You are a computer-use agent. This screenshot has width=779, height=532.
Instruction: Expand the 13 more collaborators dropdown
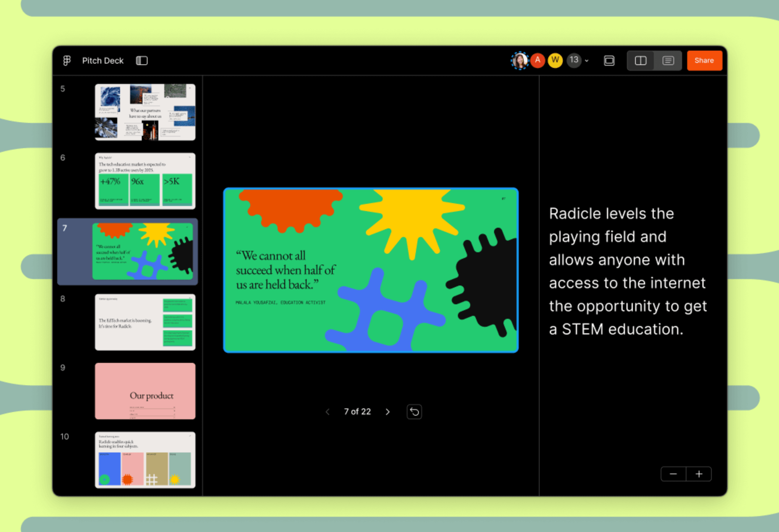click(578, 60)
